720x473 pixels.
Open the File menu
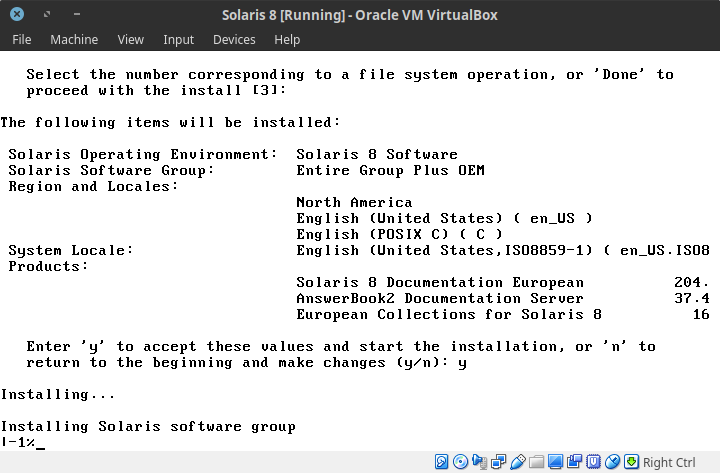tap(22, 39)
